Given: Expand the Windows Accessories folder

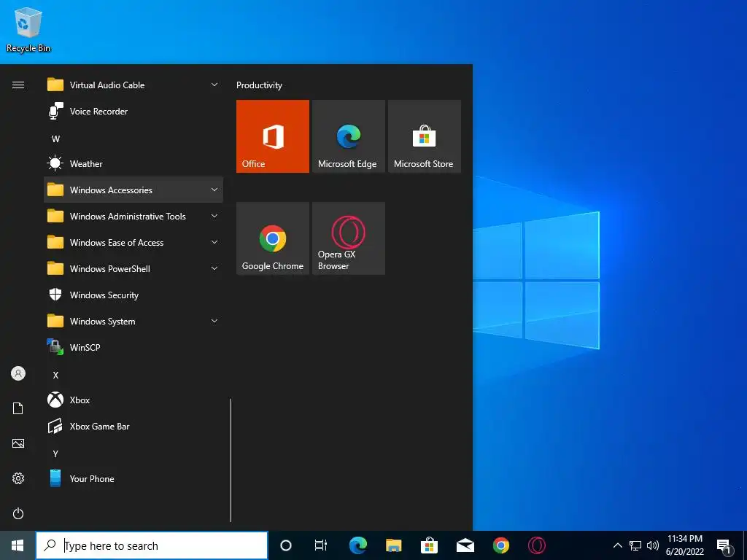Looking at the screenshot, I should [133, 190].
